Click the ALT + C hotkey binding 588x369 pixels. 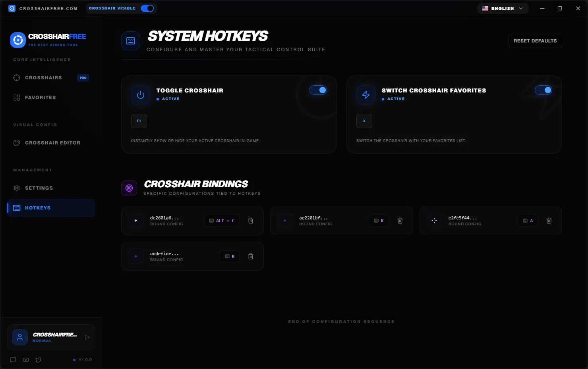point(222,221)
